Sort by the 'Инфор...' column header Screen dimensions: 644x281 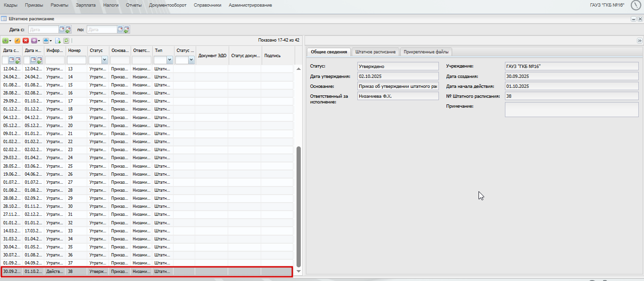pyautogui.click(x=55, y=50)
